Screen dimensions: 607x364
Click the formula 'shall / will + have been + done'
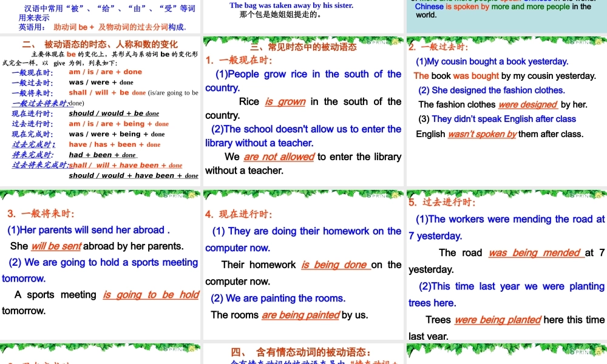126,165
